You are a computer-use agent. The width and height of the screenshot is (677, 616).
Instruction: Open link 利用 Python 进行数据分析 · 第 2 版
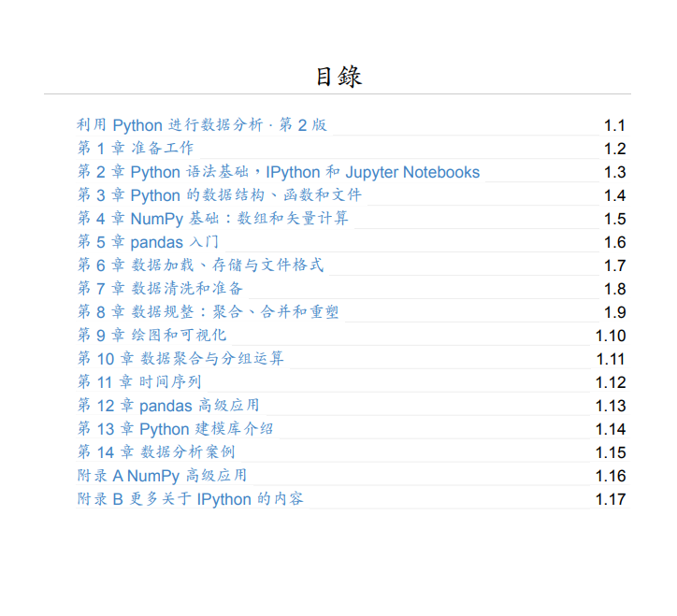[x=202, y=125]
